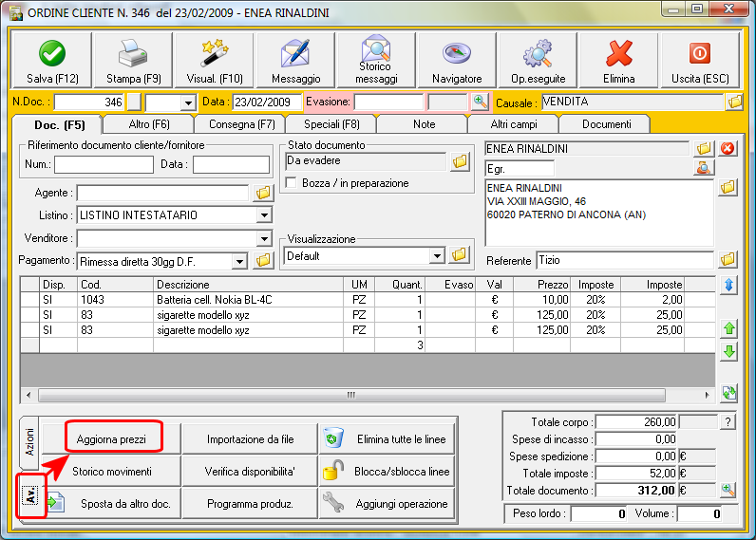Image resolution: width=756 pixels, height=540 pixels.
Task: Enable Bozza / in preparazione checkbox
Action: (293, 182)
